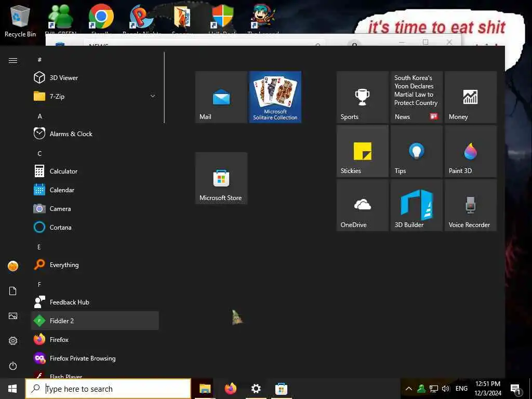The width and height of the screenshot is (532, 399).
Task: Show hidden system tray icons
Action: pos(408,389)
